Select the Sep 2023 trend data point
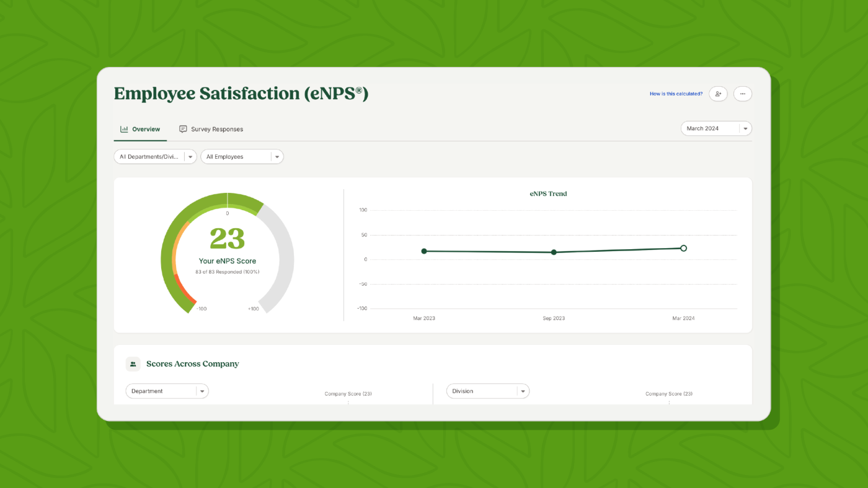 coord(554,252)
